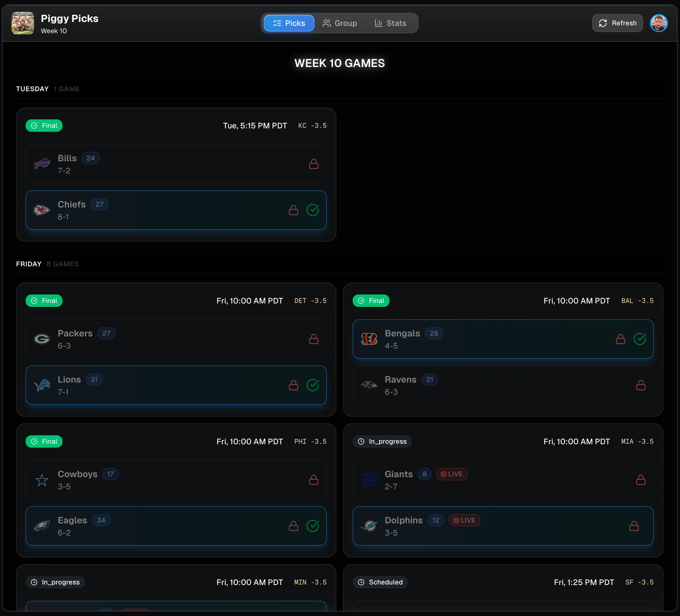Click the Piggy Picks app logo
The image size is (680, 616).
[x=23, y=23]
